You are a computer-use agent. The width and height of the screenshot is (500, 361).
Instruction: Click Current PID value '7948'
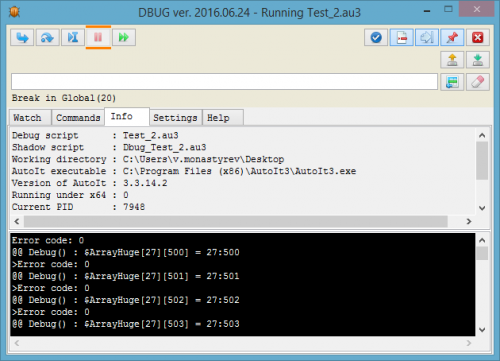pos(134,207)
